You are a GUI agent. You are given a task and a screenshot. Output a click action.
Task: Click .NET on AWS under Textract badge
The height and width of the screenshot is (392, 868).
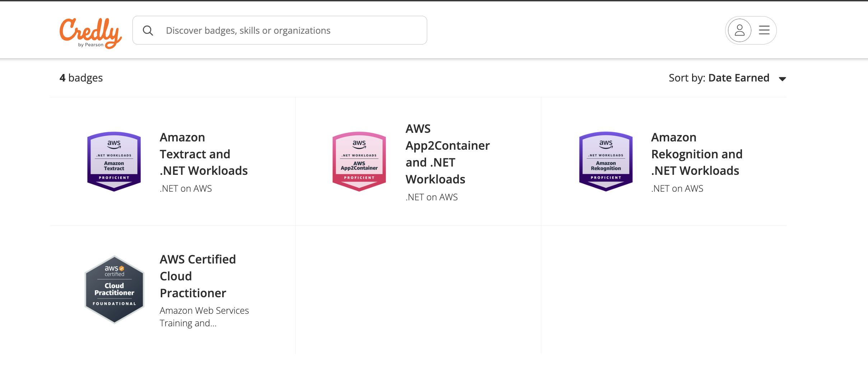(186, 188)
